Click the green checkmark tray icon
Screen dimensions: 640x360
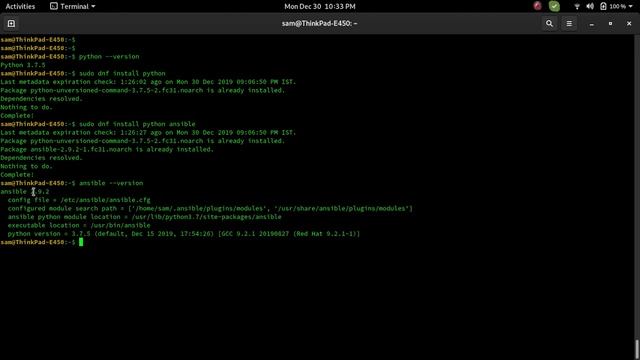click(x=554, y=6)
